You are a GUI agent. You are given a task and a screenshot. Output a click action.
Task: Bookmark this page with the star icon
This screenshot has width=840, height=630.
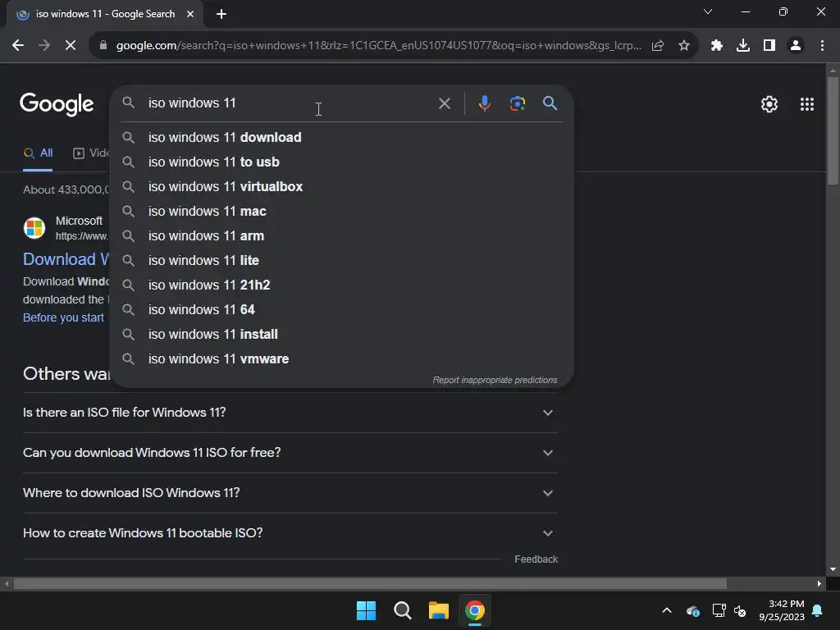click(684, 46)
